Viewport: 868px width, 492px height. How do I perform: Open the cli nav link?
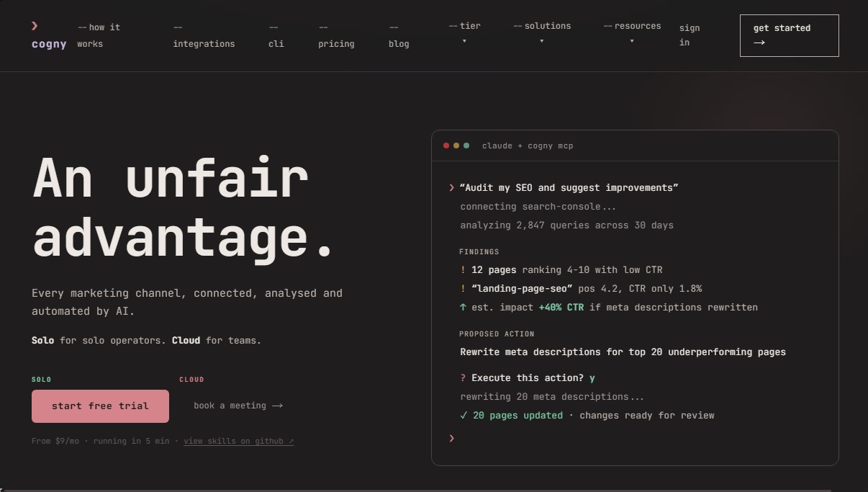click(276, 35)
